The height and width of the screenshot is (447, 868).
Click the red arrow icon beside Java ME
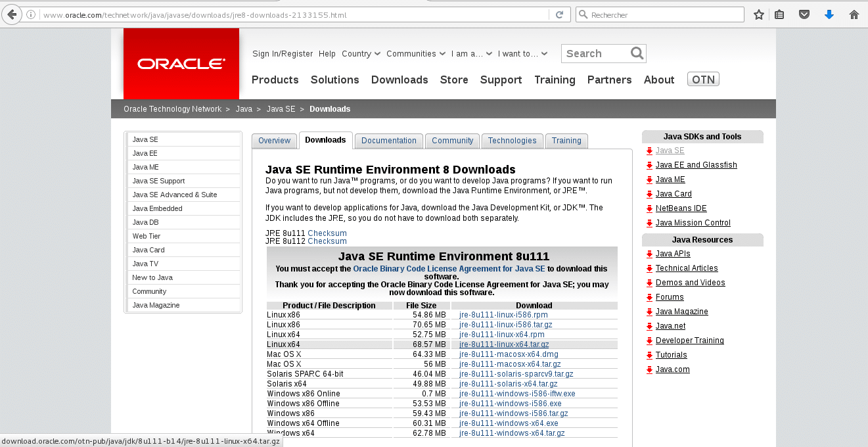(649, 180)
